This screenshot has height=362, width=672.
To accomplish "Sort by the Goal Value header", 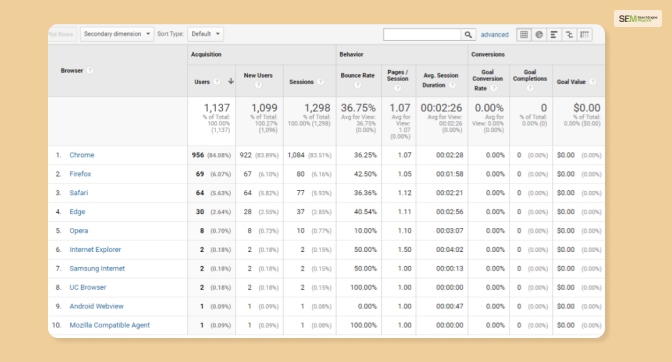I will (x=571, y=81).
